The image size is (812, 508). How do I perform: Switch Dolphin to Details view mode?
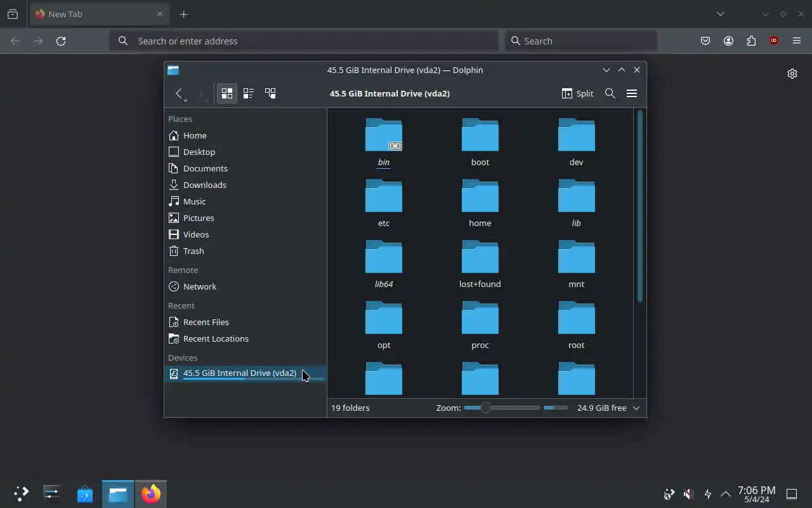[x=270, y=93]
